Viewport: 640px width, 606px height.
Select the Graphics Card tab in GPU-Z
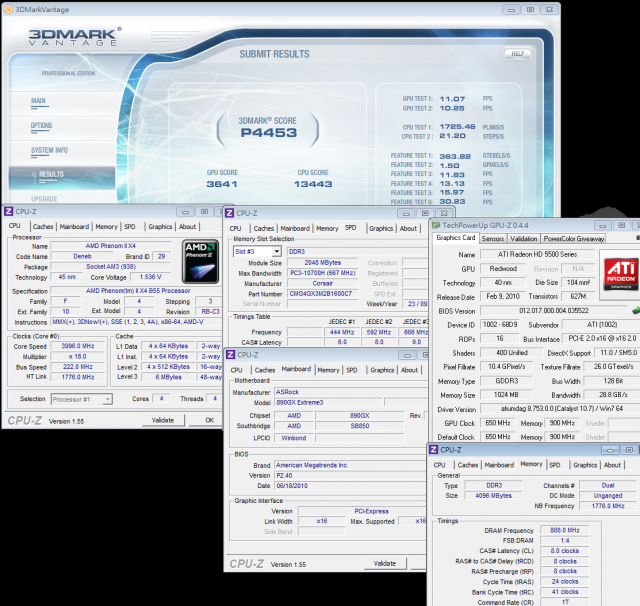coord(456,238)
